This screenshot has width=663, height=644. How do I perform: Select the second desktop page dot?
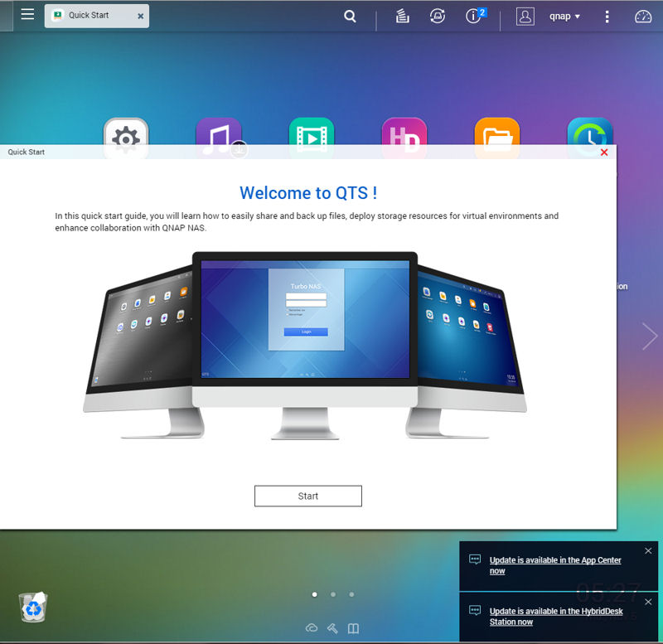(x=333, y=594)
